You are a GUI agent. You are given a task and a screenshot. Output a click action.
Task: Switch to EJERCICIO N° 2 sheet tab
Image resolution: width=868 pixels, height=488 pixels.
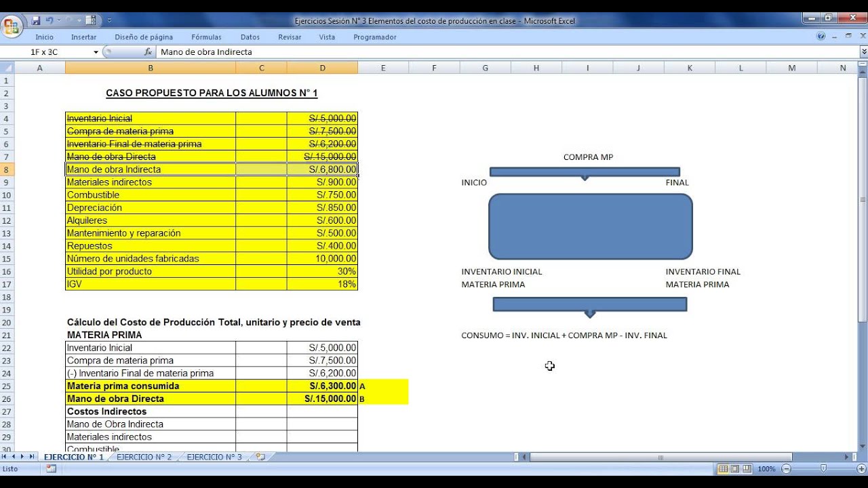(x=144, y=457)
